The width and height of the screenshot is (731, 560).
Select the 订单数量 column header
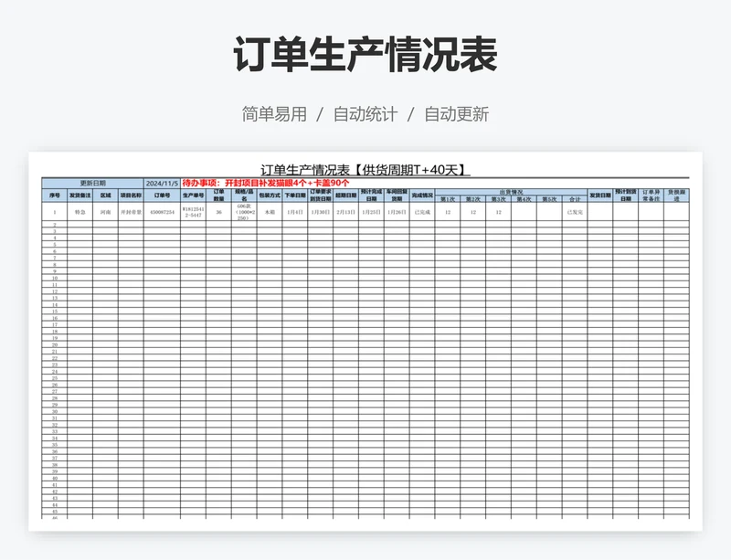218,195
